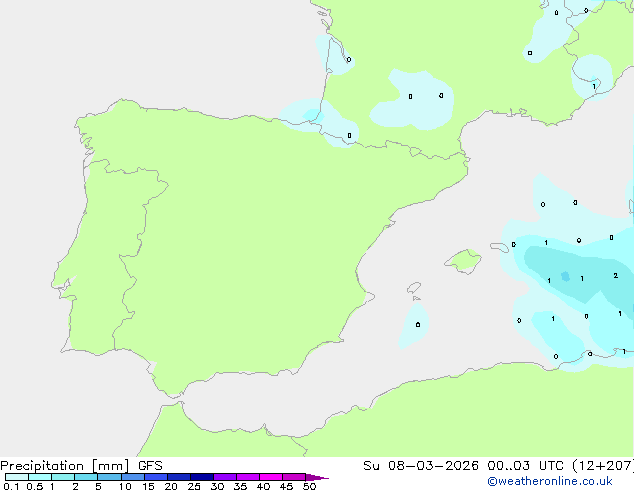Viewport: 634px width, 490px height.
Task: Select the 0.5 mm legend color swatch
Action: click(40, 477)
